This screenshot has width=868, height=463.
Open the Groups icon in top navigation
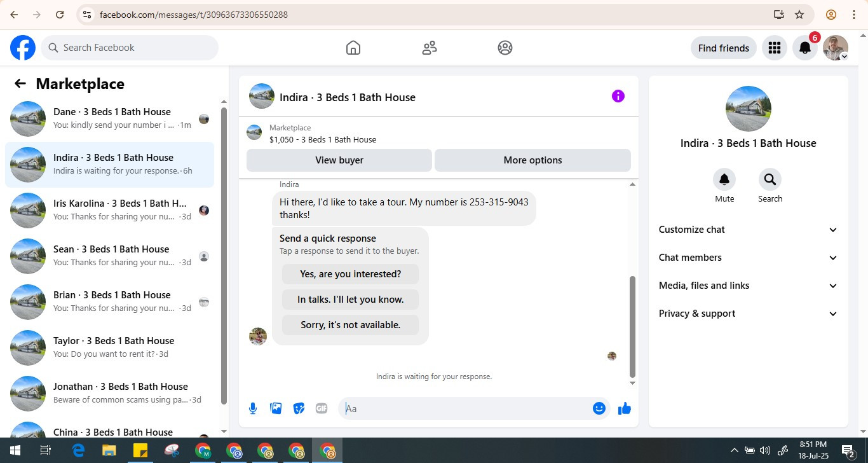(505, 48)
